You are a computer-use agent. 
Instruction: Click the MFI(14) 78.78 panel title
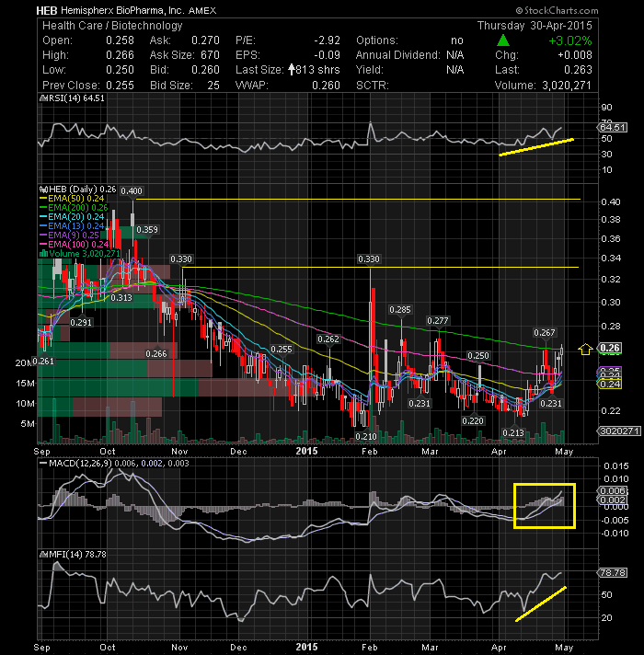pos(77,555)
